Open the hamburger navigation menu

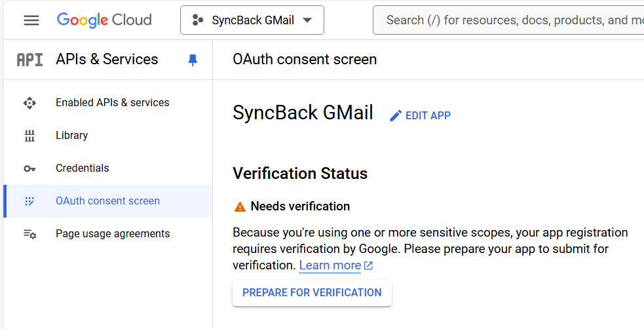31,20
